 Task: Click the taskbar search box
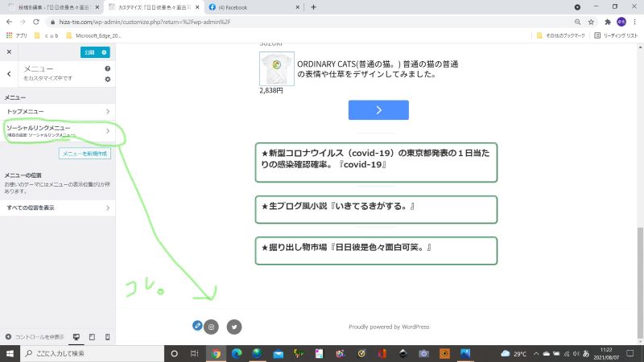(93, 353)
